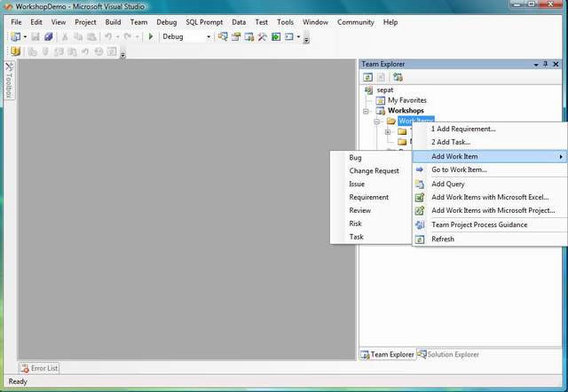Click Add Existing Team Project icon in Team Explorer
The width and height of the screenshot is (568, 392).
398,77
